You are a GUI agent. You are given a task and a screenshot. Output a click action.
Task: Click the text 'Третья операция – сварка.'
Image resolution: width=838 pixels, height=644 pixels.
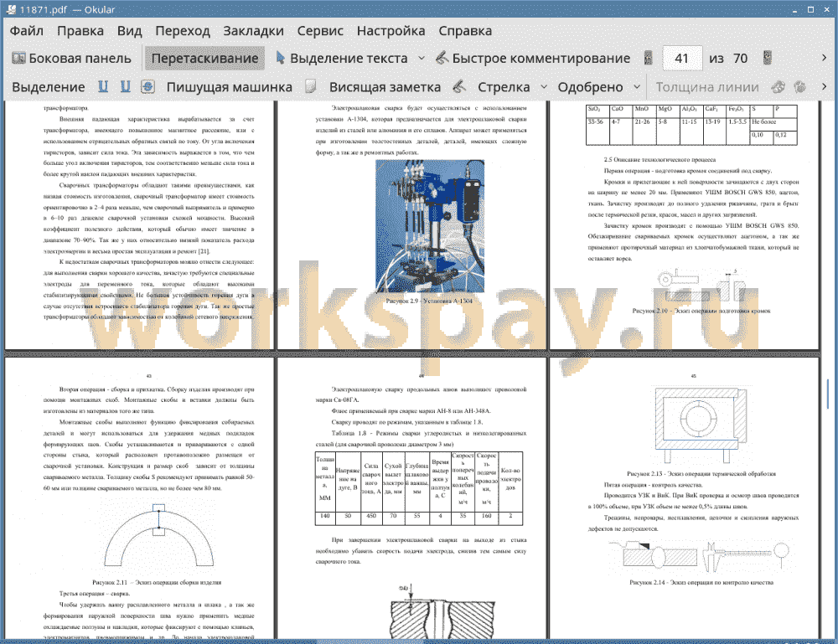(95, 594)
